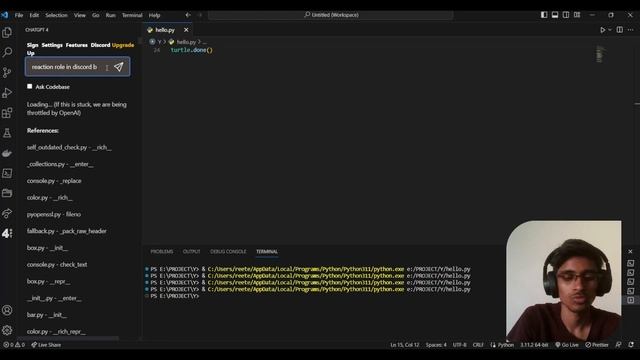Open the Source Control view

pyautogui.click(x=7, y=73)
